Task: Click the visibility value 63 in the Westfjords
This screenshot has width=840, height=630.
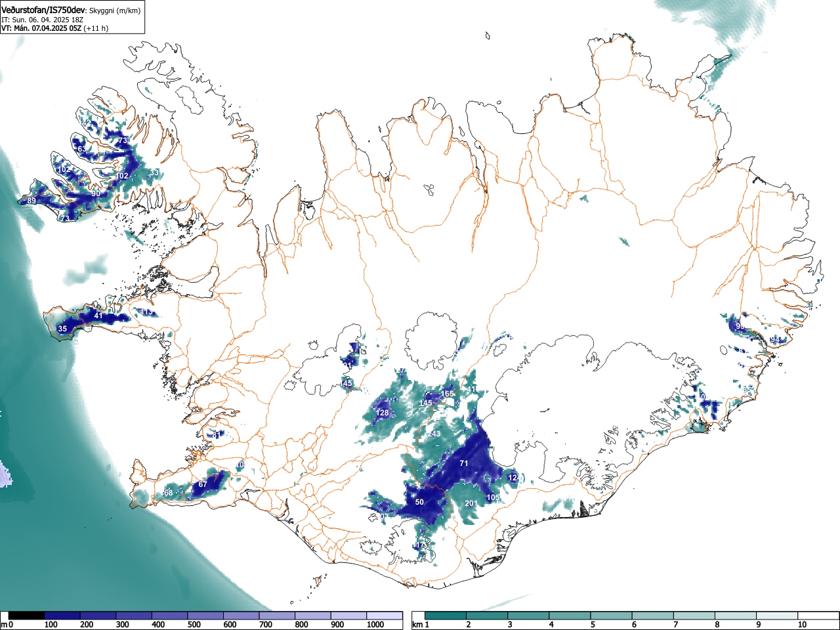Action: pos(82,149)
